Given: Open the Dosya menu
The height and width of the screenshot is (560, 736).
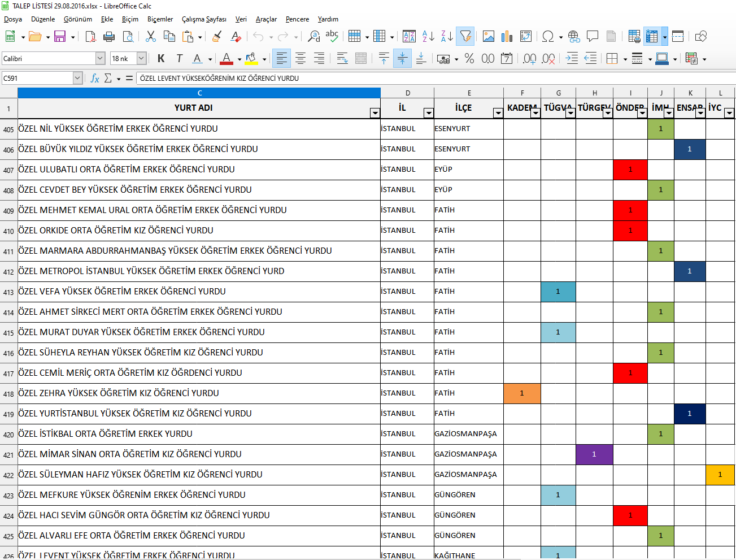Looking at the screenshot, I should point(13,19).
